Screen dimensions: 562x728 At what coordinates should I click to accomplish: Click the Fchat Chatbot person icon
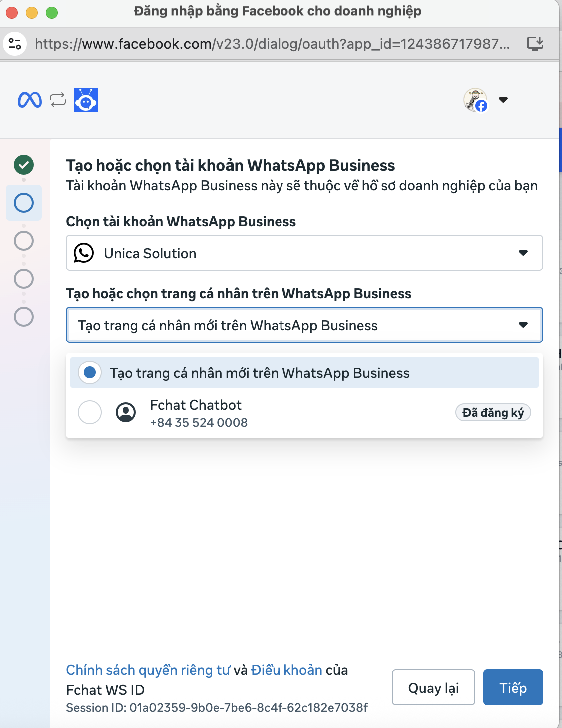pyautogui.click(x=126, y=412)
